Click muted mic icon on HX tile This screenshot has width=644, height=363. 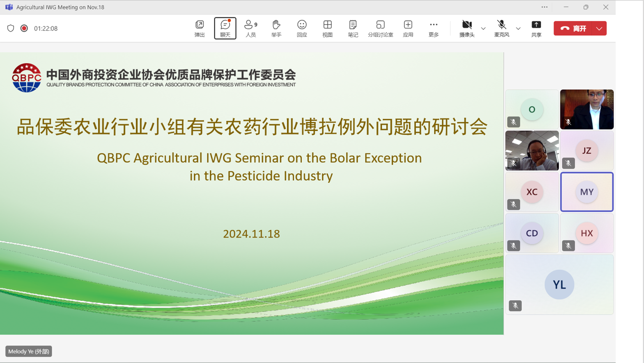pos(568,245)
